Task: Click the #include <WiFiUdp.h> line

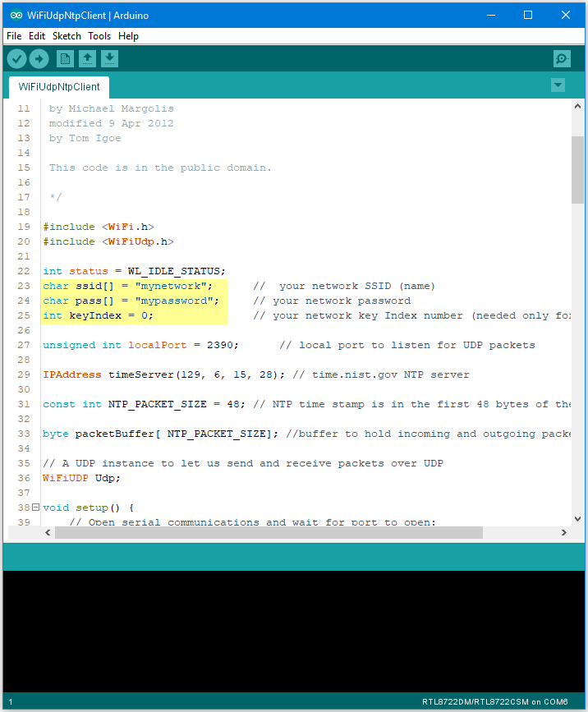Action: point(108,241)
